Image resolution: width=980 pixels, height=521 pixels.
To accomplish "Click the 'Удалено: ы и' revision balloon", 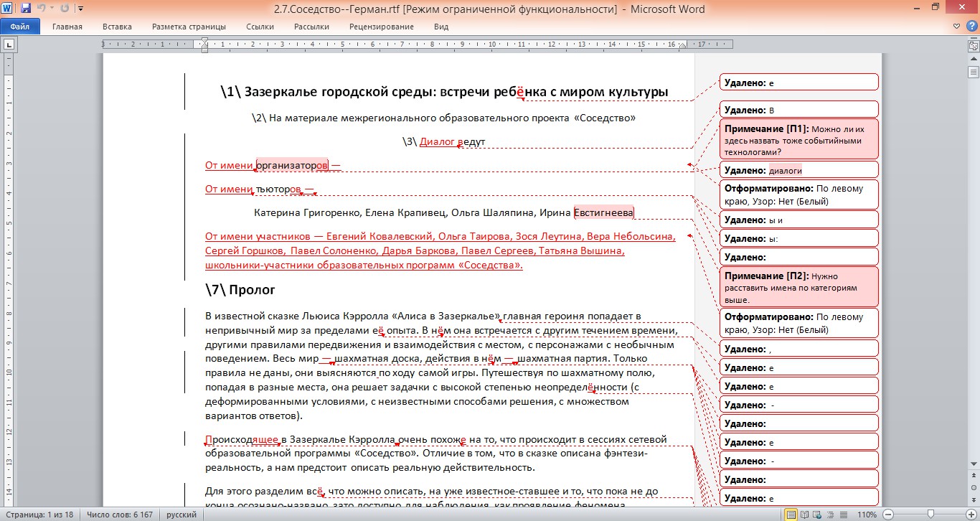I will (799, 220).
